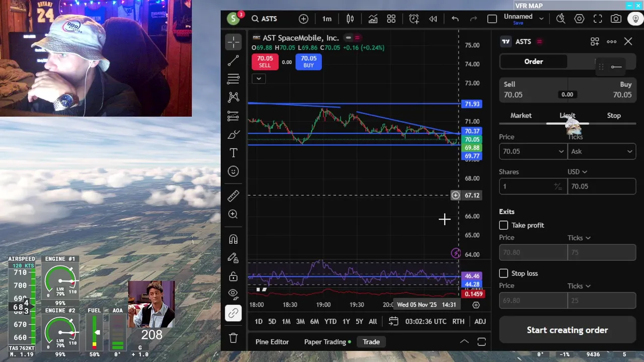
Task: Expand the USD units dropdown
Action: [x=577, y=172]
